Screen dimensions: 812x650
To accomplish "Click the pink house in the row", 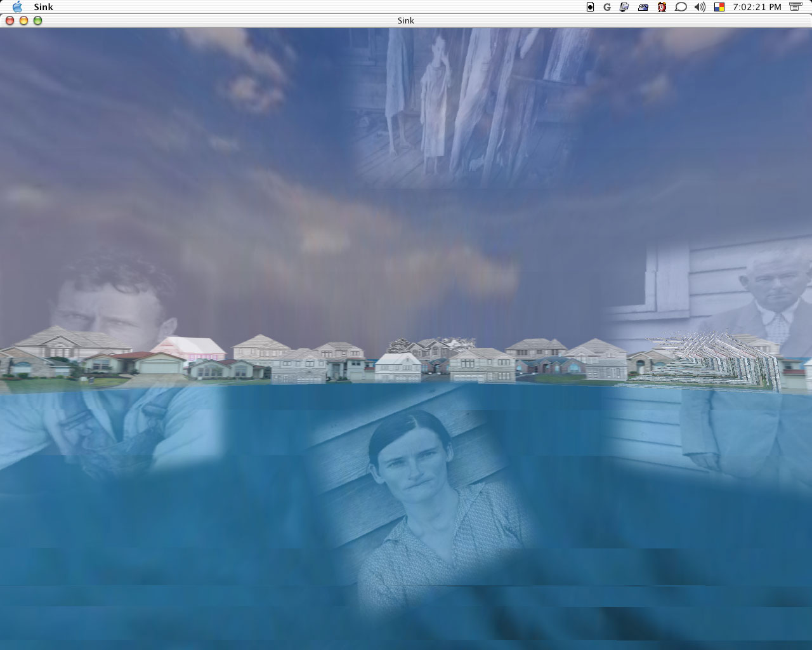I will 187,348.
